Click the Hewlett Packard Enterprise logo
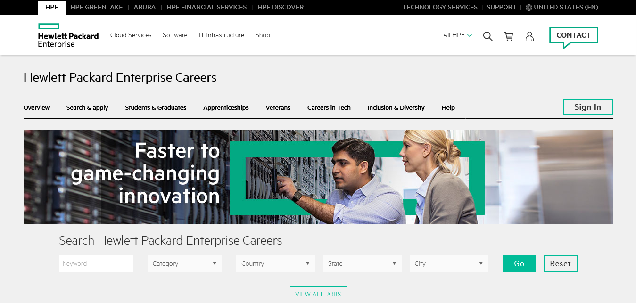 pos(68,35)
